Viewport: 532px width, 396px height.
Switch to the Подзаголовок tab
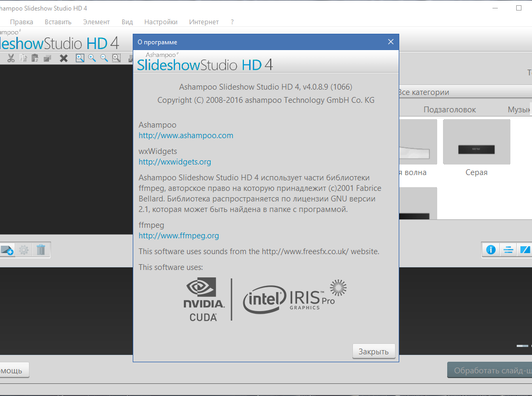tap(449, 110)
